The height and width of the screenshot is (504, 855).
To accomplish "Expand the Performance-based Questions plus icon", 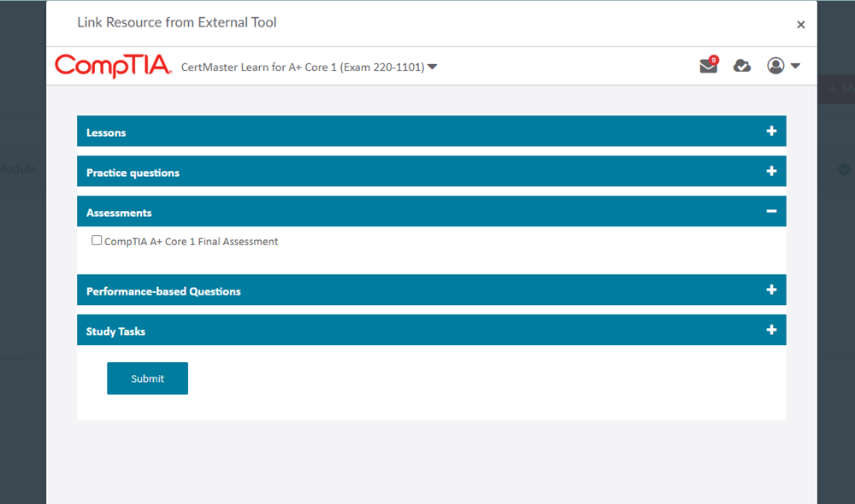I will pyautogui.click(x=771, y=290).
